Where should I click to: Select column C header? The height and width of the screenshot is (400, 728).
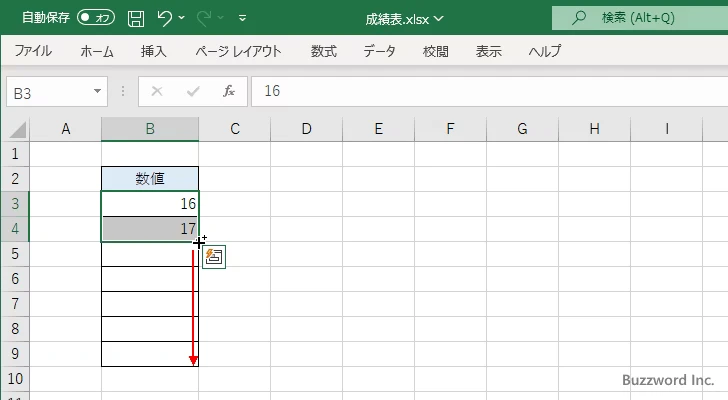click(x=234, y=129)
